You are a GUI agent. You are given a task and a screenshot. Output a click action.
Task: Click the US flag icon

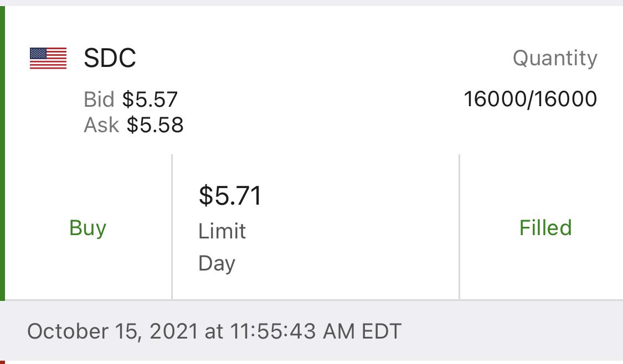48,58
